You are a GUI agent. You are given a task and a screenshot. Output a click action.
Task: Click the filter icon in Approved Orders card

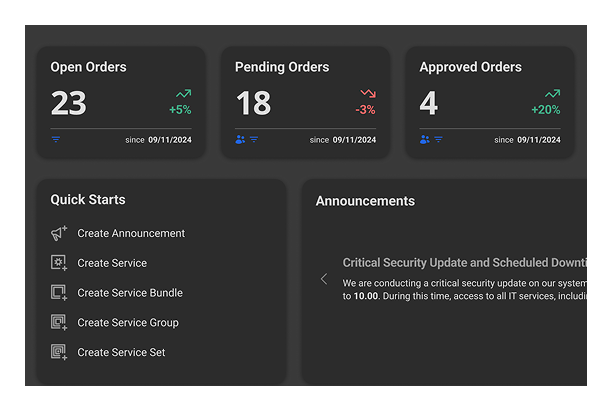tap(439, 140)
